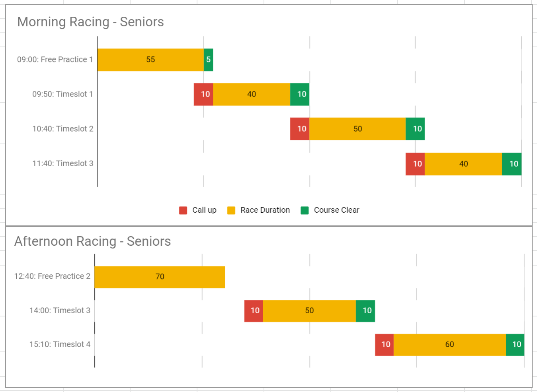
Task: Select the 15:10: Timeslot 4 axis label
Action: point(60,344)
